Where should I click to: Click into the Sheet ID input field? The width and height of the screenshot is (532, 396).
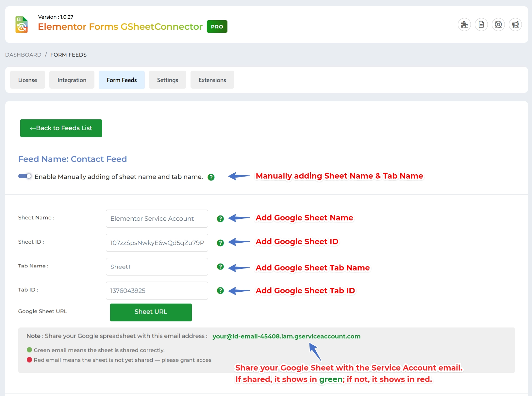(x=157, y=243)
